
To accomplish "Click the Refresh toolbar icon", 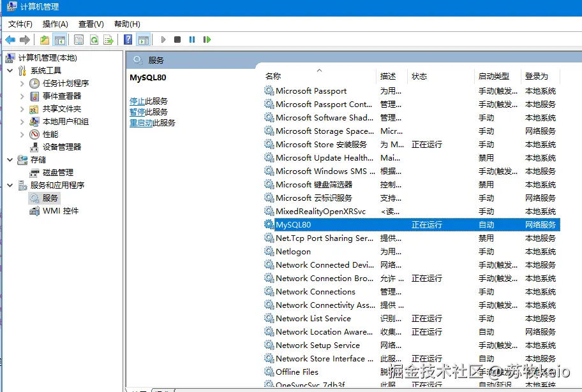I will tap(94, 40).
